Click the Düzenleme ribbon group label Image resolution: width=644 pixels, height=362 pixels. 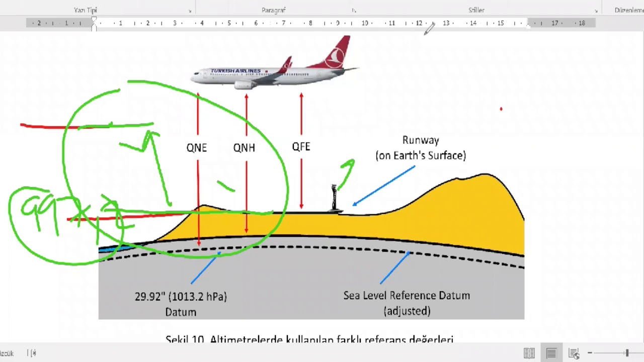[629, 10]
